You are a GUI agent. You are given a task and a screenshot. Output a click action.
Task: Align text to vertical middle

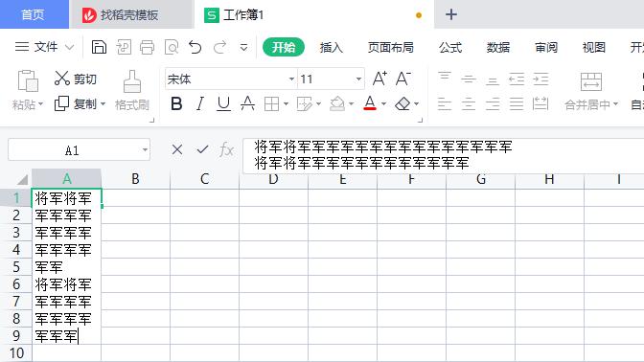tap(469, 79)
